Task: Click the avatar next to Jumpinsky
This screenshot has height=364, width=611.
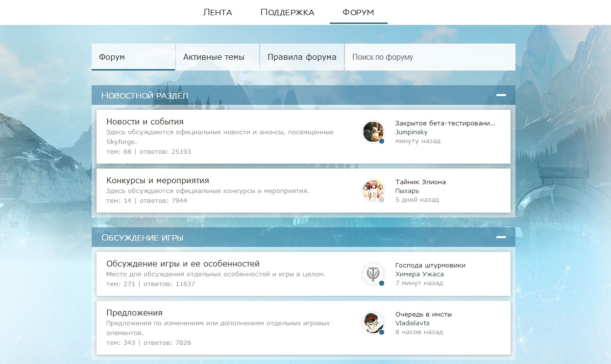Action: [x=373, y=132]
